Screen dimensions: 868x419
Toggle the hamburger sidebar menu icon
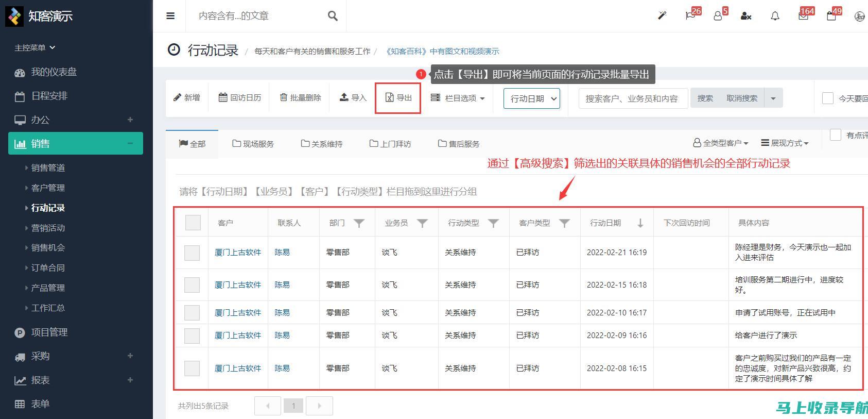coord(170,16)
